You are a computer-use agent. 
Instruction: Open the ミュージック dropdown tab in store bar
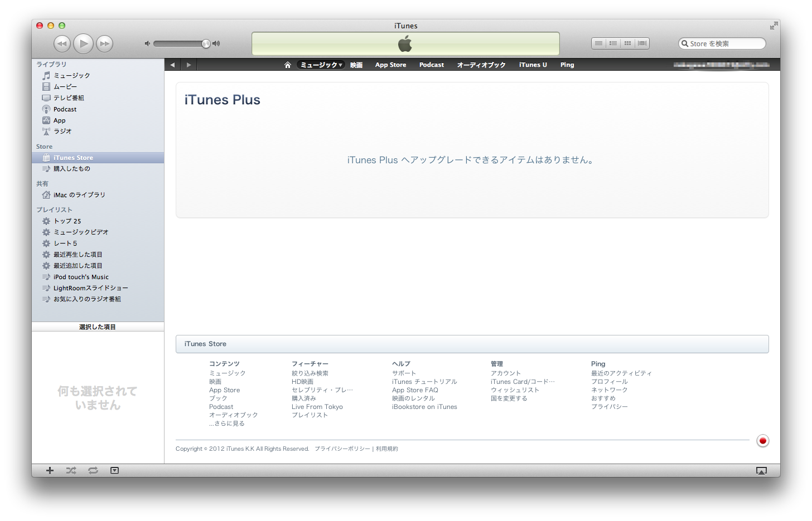[321, 65]
